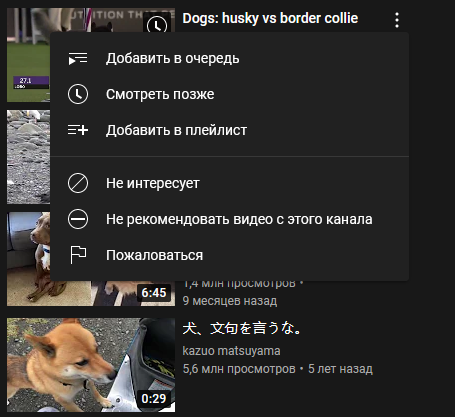Open kazuo matsuyama channel link

pyautogui.click(x=231, y=351)
